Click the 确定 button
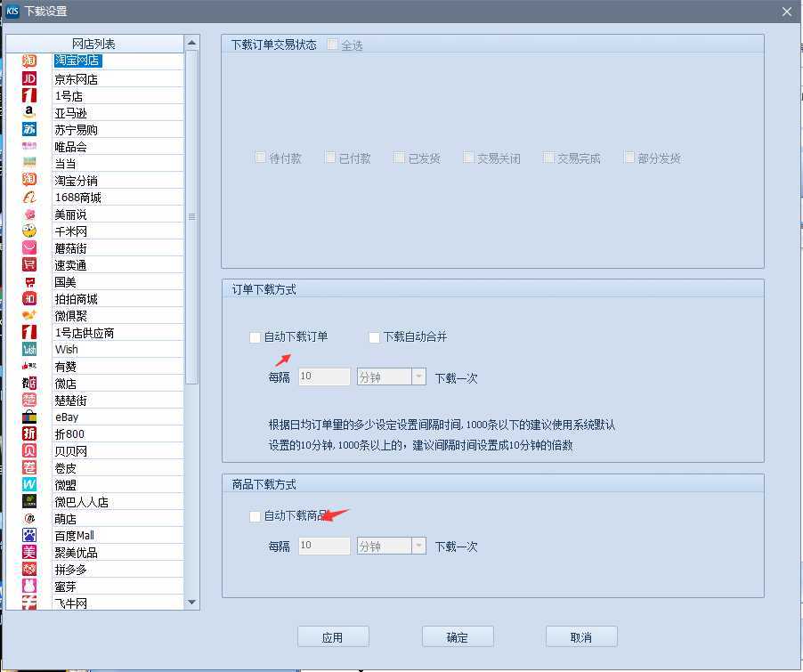Viewport: 803px width, 672px height. pos(458,636)
